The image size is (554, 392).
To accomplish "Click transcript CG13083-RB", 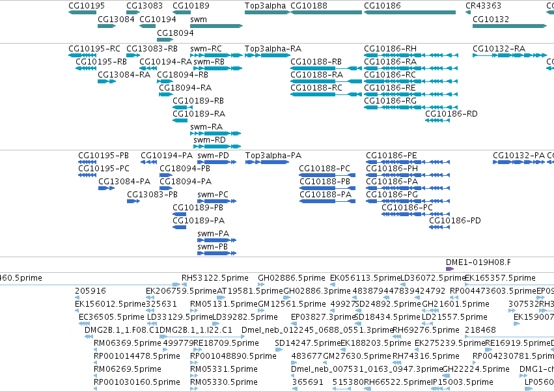I will coord(152,48).
